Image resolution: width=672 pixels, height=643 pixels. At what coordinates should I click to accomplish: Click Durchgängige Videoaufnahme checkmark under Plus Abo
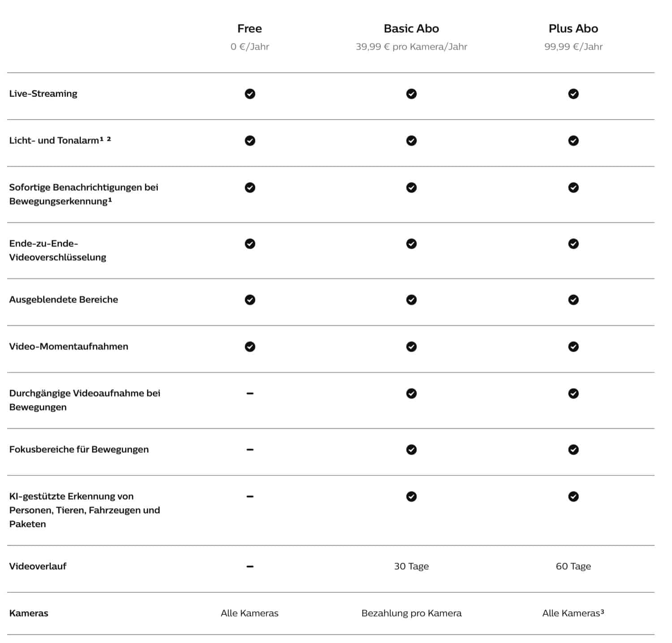[573, 393]
